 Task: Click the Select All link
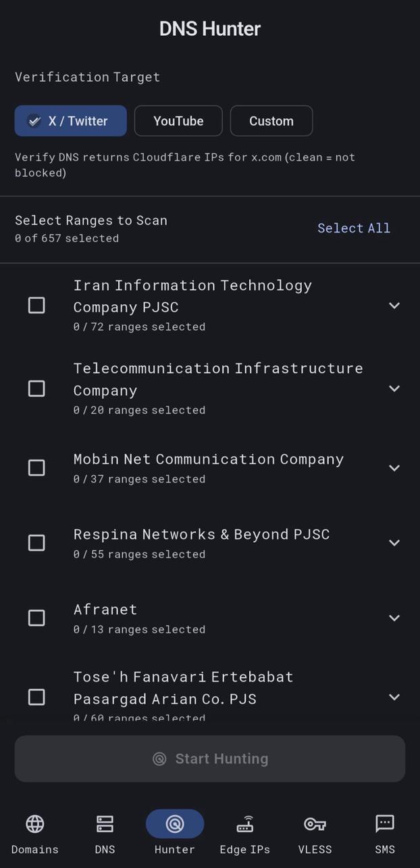click(x=354, y=228)
